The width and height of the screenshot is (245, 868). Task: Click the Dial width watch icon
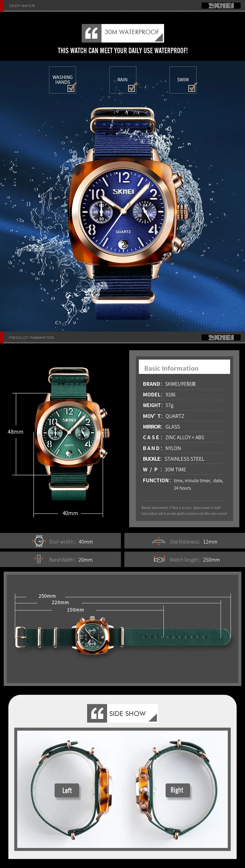click(x=39, y=541)
